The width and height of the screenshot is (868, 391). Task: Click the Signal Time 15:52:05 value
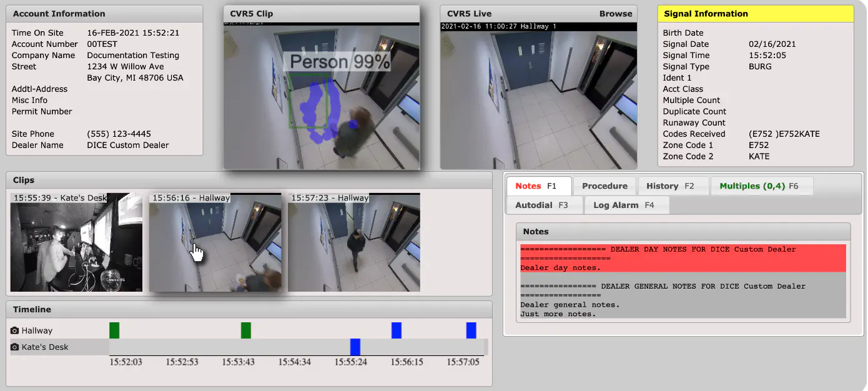(767, 55)
